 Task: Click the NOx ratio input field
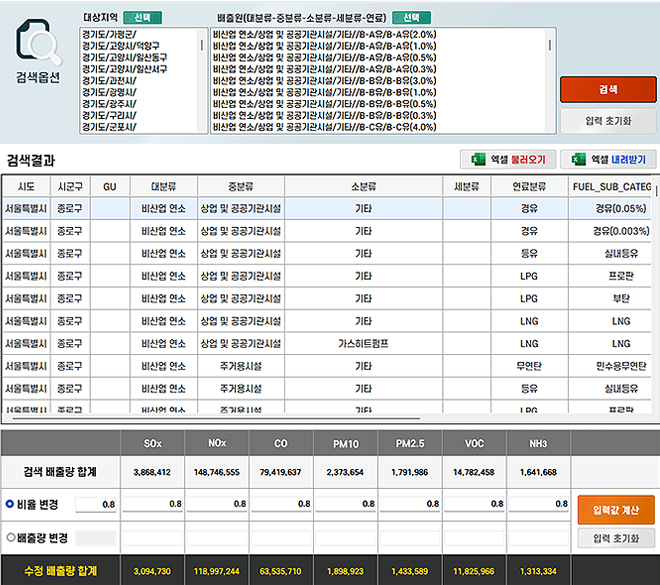coord(217,504)
